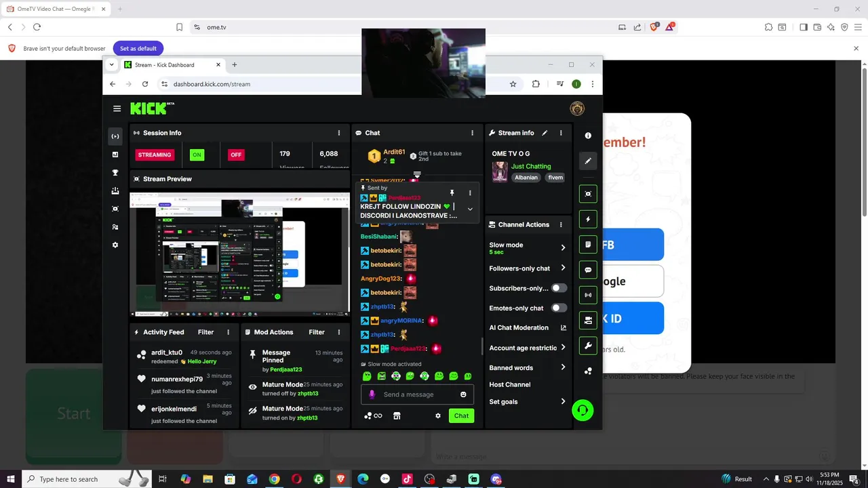Viewport: 868px width, 488px height.
Task: Click the Albanian stream tag
Action: [x=526, y=178]
